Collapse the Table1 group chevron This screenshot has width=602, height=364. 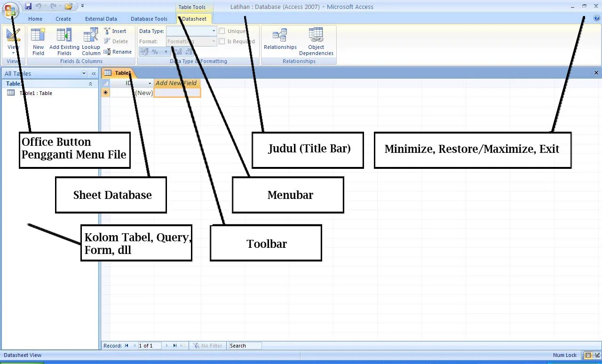[x=90, y=84]
